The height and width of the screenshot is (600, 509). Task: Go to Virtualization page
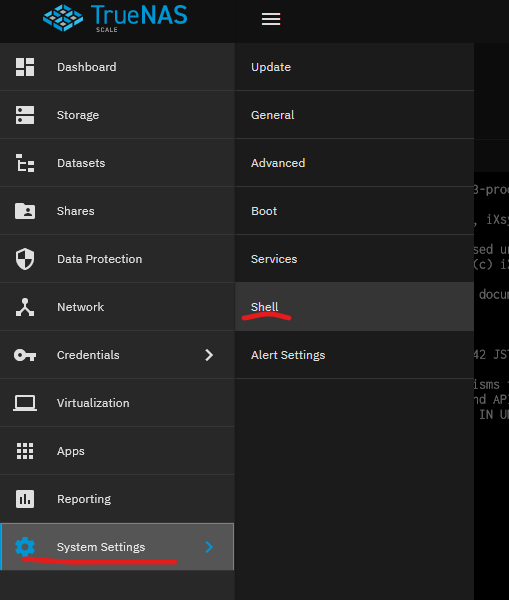[117, 403]
